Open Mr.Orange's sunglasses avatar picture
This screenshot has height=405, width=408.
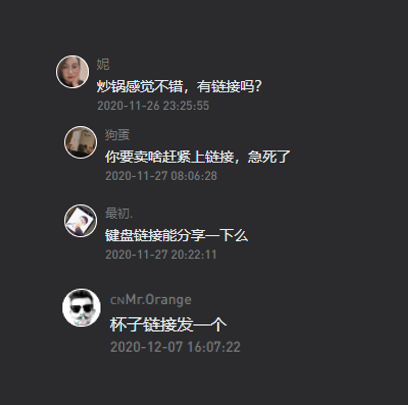point(81,308)
